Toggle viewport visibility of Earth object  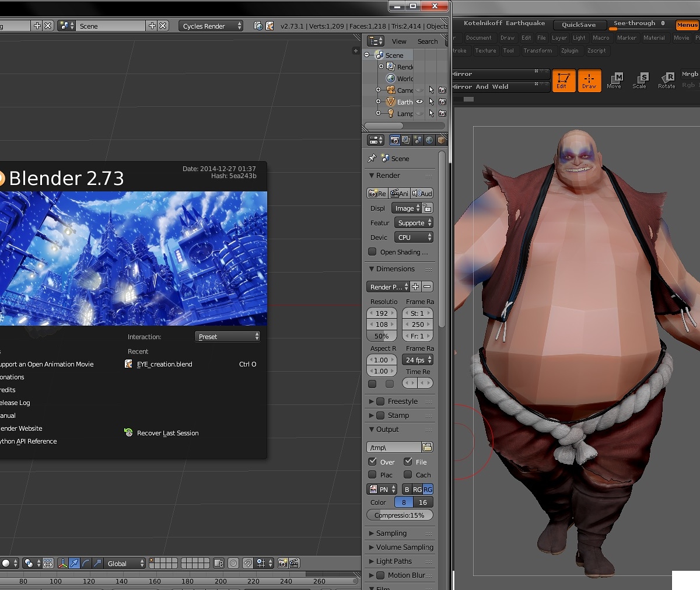[x=419, y=102]
